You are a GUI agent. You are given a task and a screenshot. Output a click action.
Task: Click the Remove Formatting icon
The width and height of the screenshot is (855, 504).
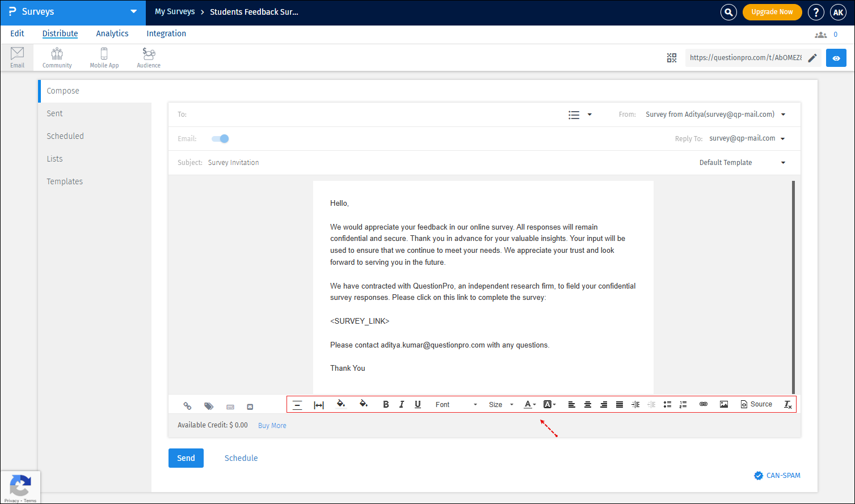pos(787,404)
